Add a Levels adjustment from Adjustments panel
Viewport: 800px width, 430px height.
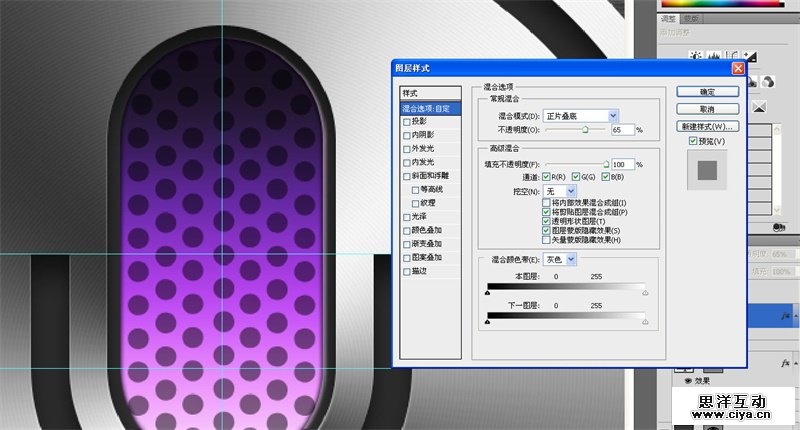point(714,55)
